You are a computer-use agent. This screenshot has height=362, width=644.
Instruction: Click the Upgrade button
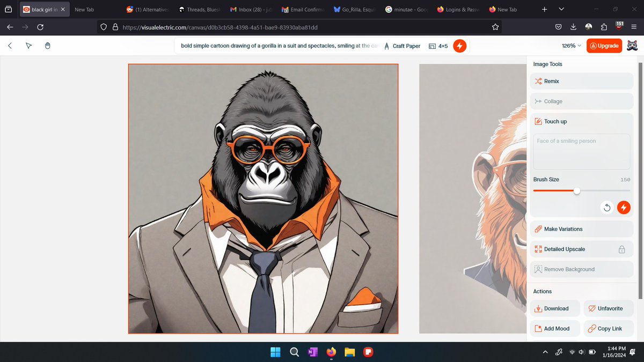(604, 46)
